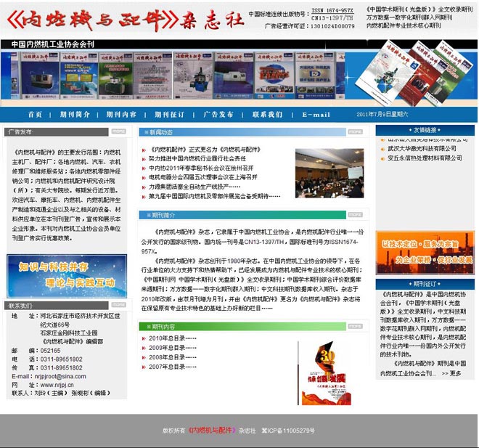Click the 知识与科技并存 blue banner
This screenshot has width=479, height=448.
(x=67, y=276)
